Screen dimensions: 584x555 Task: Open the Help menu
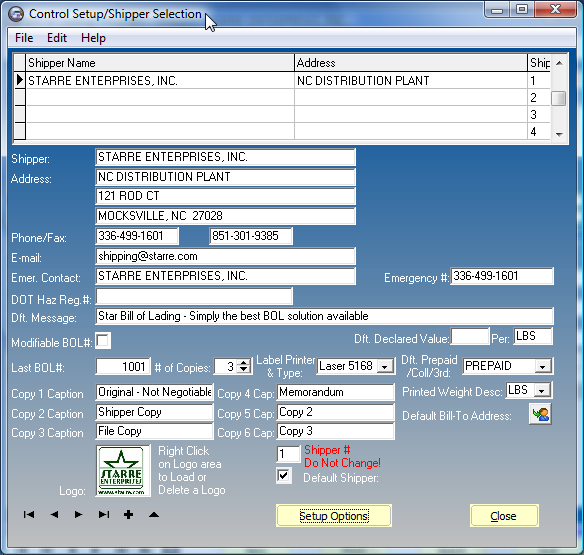[93, 38]
